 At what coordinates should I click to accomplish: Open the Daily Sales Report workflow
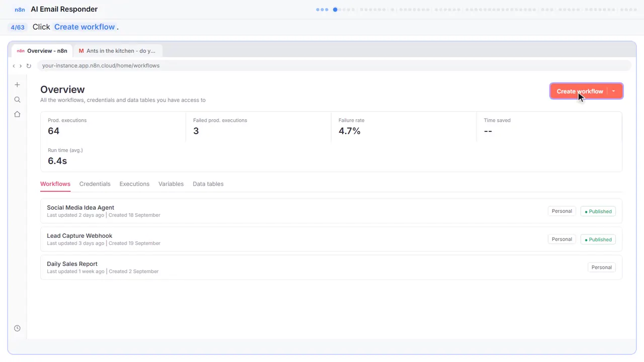[331, 267]
